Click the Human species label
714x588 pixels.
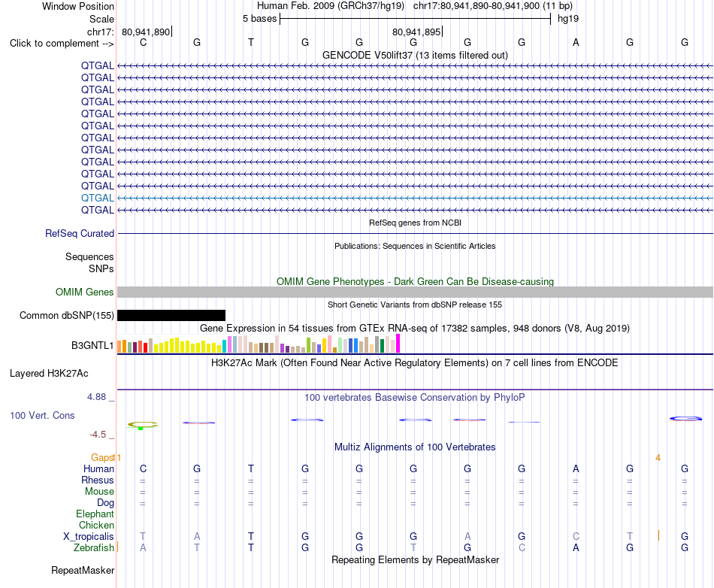pyautogui.click(x=98, y=468)
